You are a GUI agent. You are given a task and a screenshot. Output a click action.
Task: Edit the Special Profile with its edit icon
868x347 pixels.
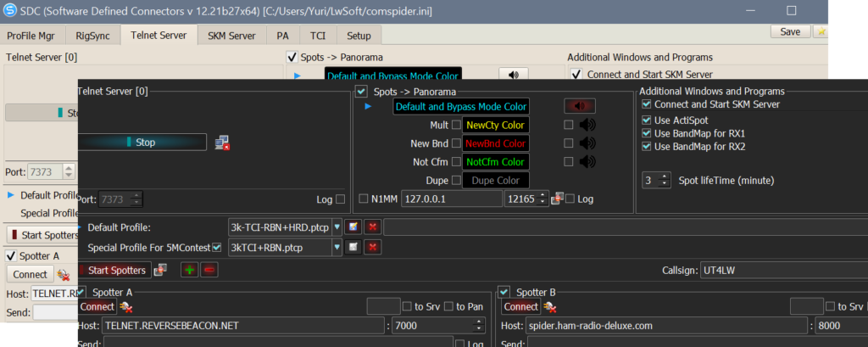(x=352, y=247)
